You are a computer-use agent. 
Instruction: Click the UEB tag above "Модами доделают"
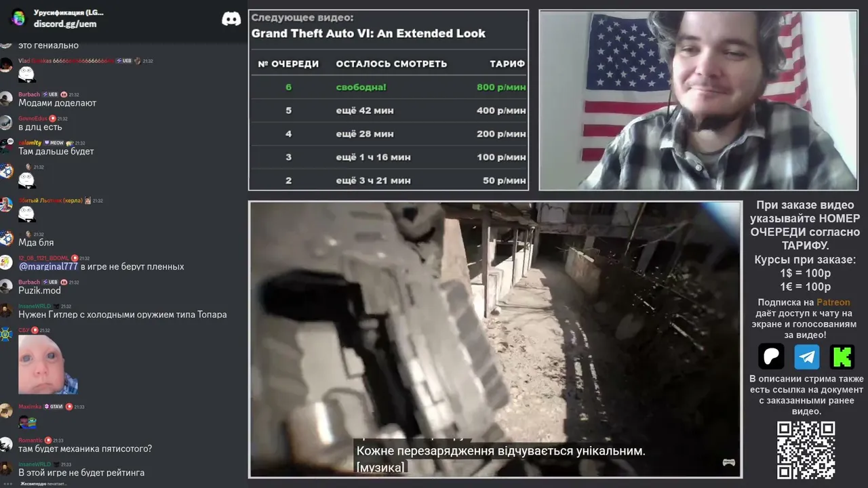[x=50, y=94]
